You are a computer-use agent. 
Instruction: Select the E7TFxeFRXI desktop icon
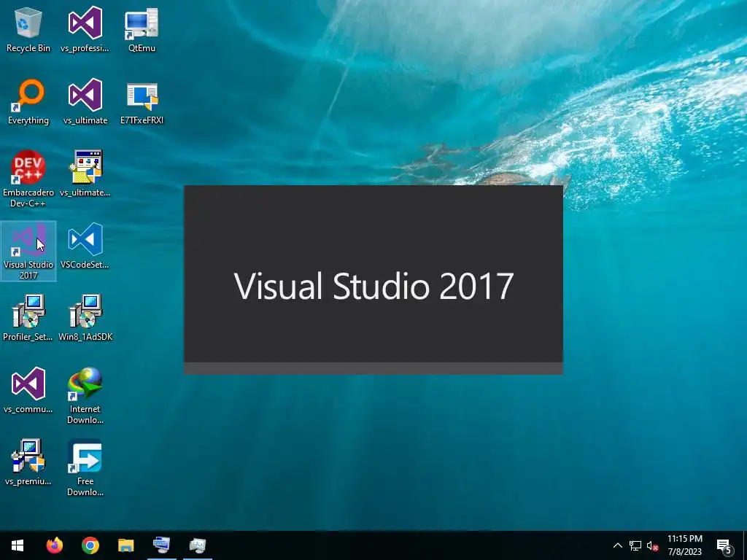pos(142,101)
